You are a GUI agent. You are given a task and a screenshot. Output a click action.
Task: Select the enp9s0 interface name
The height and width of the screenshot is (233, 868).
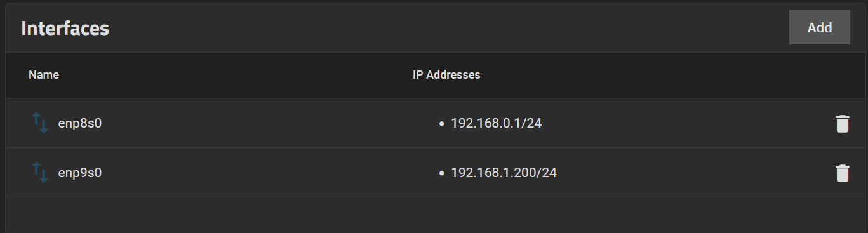click(x=80, y=173)
